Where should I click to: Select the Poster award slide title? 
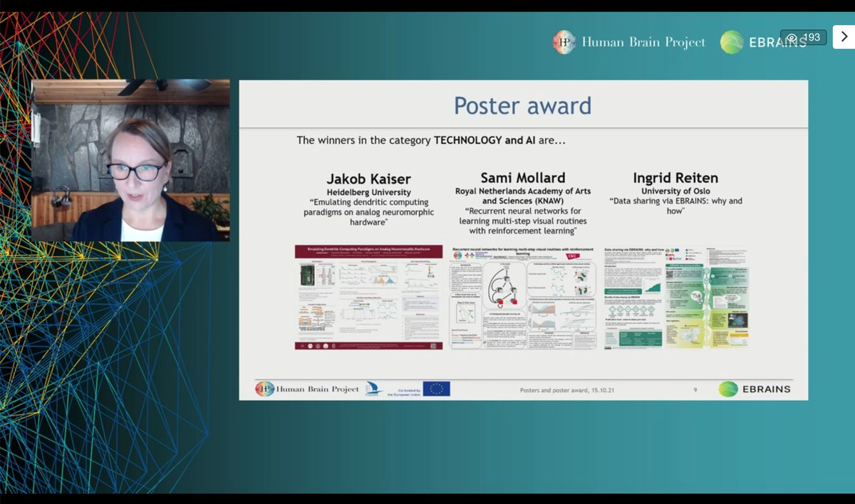(x=524, y=105)
